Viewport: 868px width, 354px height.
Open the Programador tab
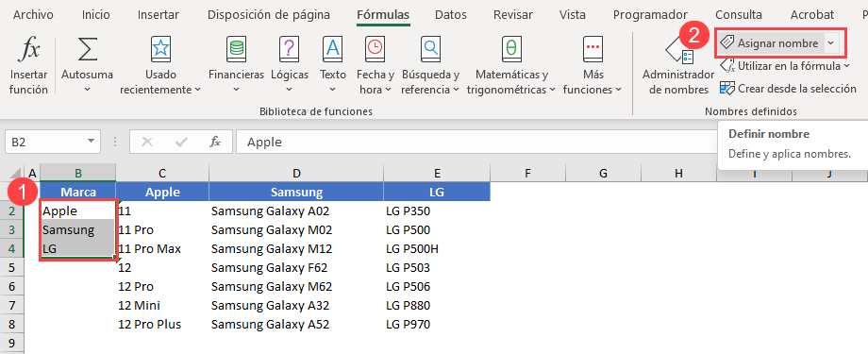650,15
